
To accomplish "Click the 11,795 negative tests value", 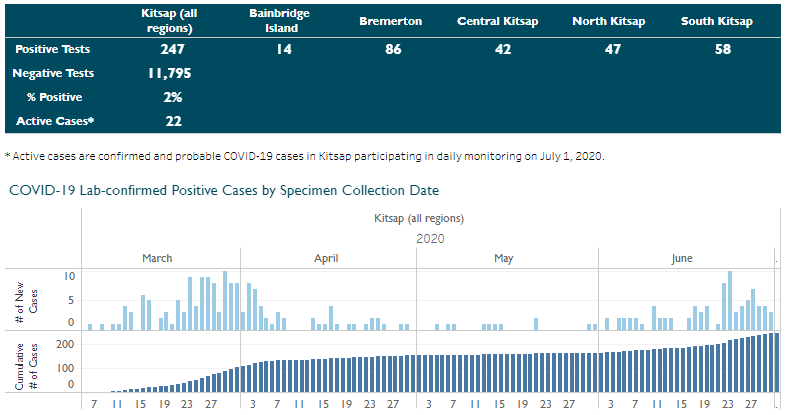I will click(172, 73).
